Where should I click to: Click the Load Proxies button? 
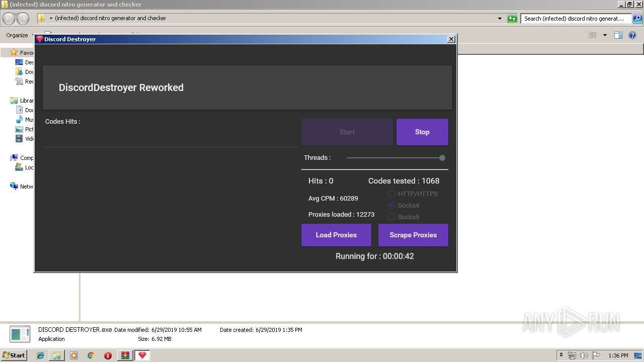click(336, 235)
